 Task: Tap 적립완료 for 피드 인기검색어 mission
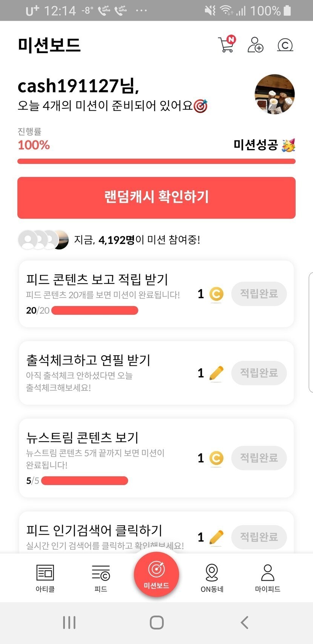(259, 537)
